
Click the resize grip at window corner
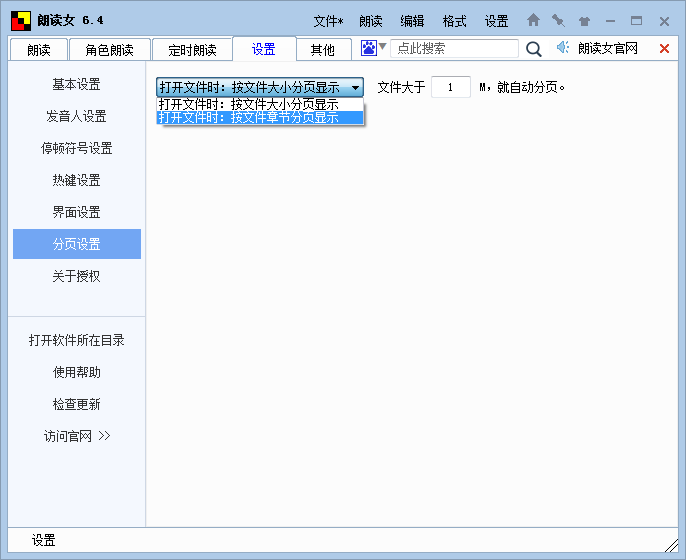click(x=671, y=545)
